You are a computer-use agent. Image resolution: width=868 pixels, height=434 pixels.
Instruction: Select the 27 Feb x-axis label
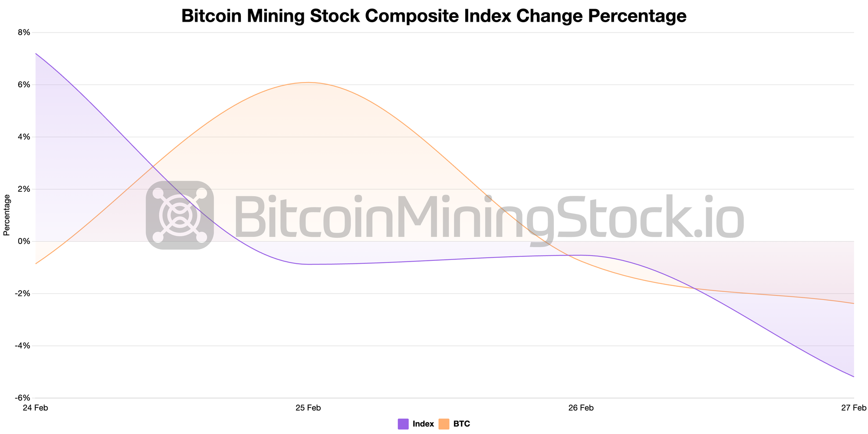[x=853, y=408]
